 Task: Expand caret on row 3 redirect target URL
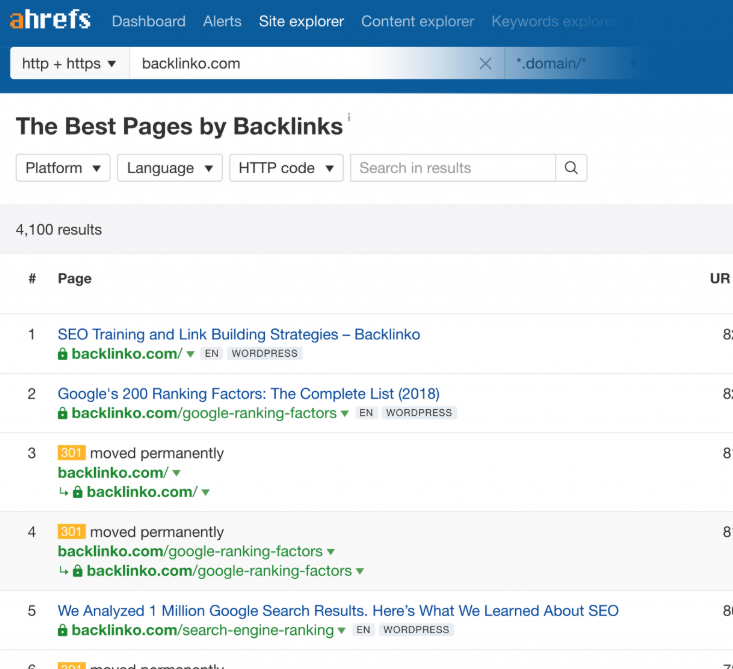[x=205, y=492]
